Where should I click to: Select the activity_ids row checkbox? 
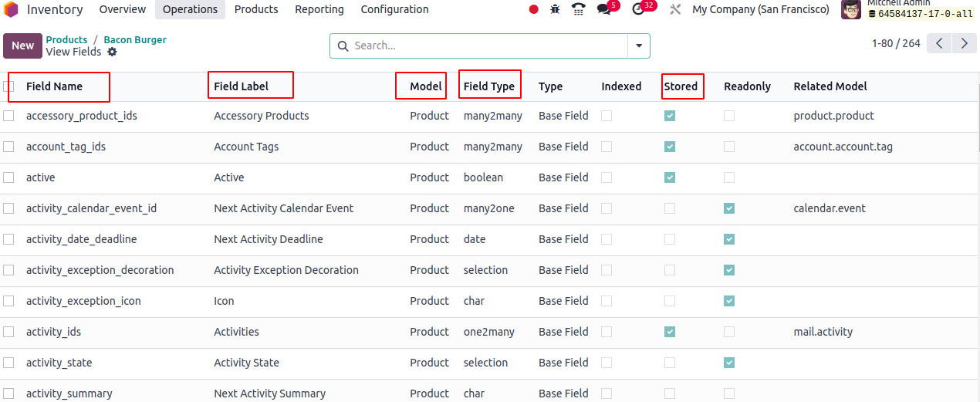(8, 332)
